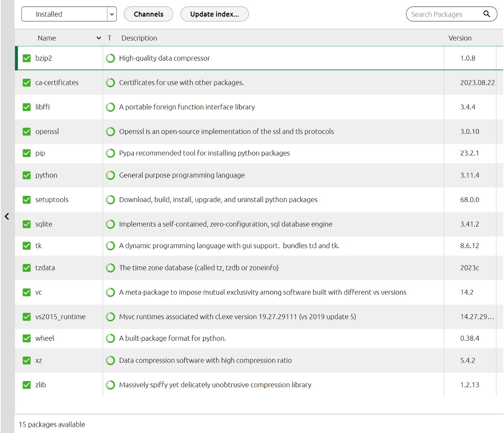Click the package type icon for vs2015_runtime
Screen dimensions: 504x433
(110, 317)
